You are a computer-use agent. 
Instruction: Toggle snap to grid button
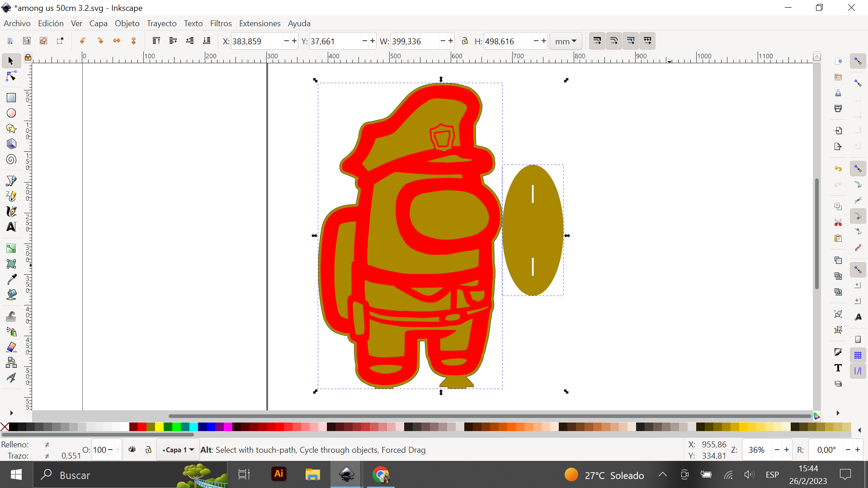click(x=858, y=356)
